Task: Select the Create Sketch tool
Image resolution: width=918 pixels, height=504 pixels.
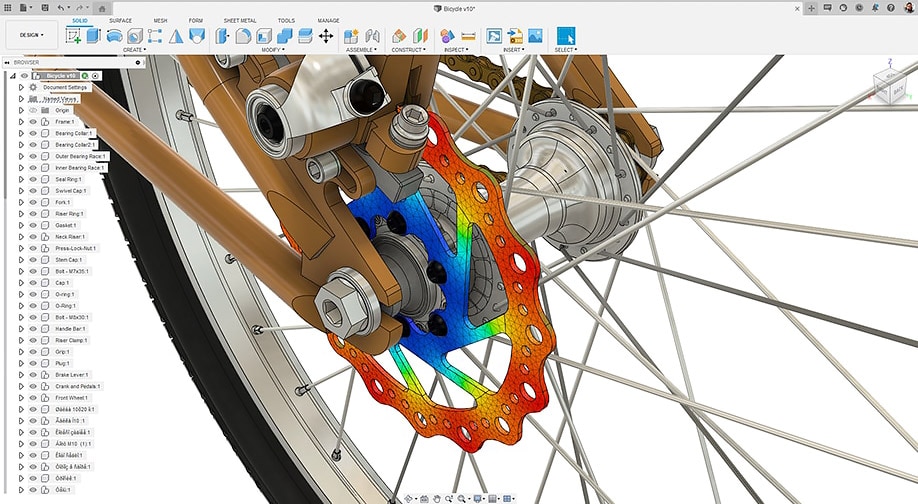Action: pos(73,36)
